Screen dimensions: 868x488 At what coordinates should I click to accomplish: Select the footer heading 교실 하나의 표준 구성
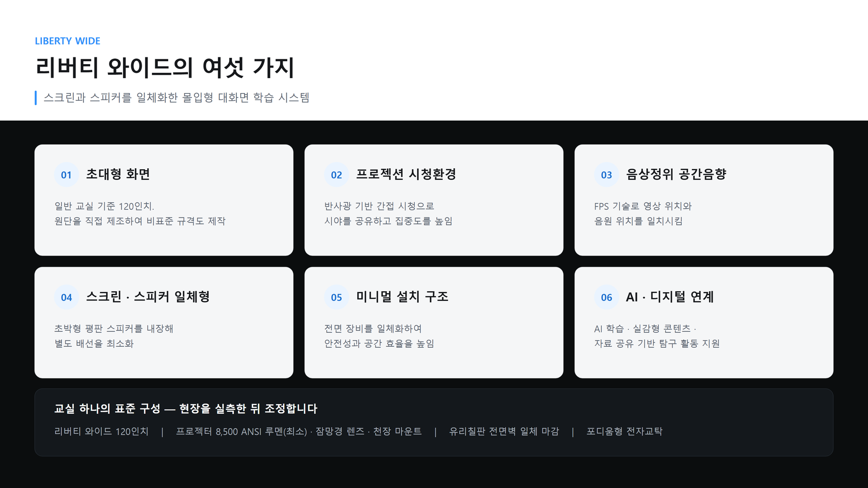(107, 408)
